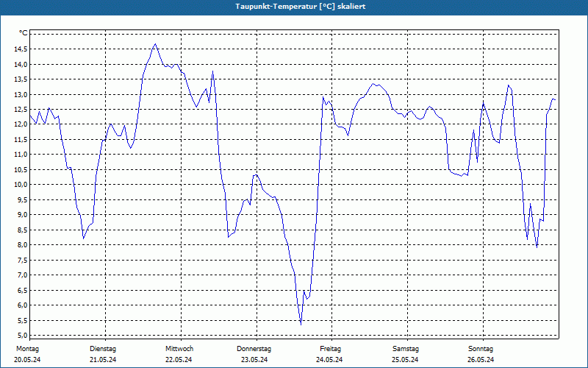This screenshot has width=588, height=368.
Task: Select the Sonntag day label
Action: click(x=481, y=349)
